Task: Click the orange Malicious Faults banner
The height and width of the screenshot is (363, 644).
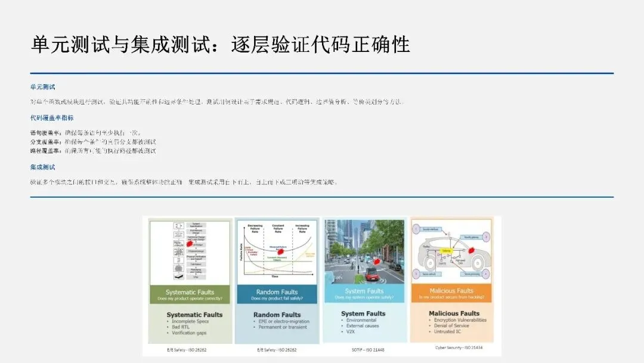Action: (x=451, y=293)
